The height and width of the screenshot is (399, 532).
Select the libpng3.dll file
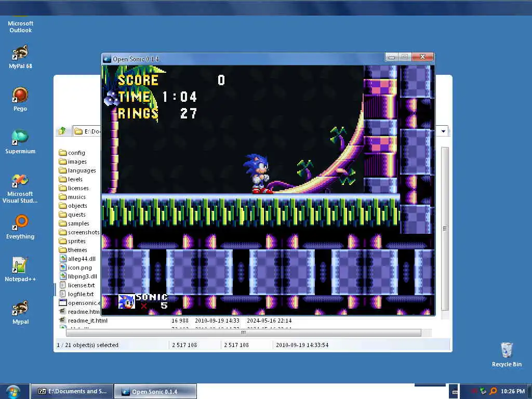pos(78,276)
